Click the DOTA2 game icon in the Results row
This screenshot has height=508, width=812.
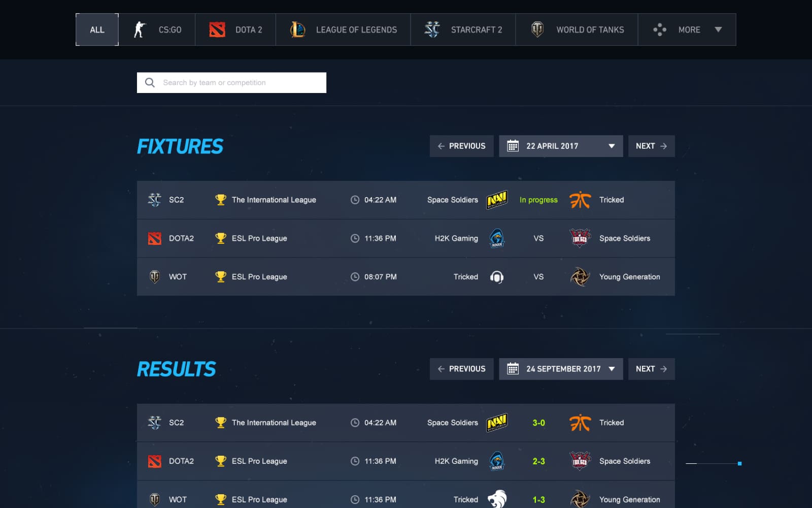point(155,461)
